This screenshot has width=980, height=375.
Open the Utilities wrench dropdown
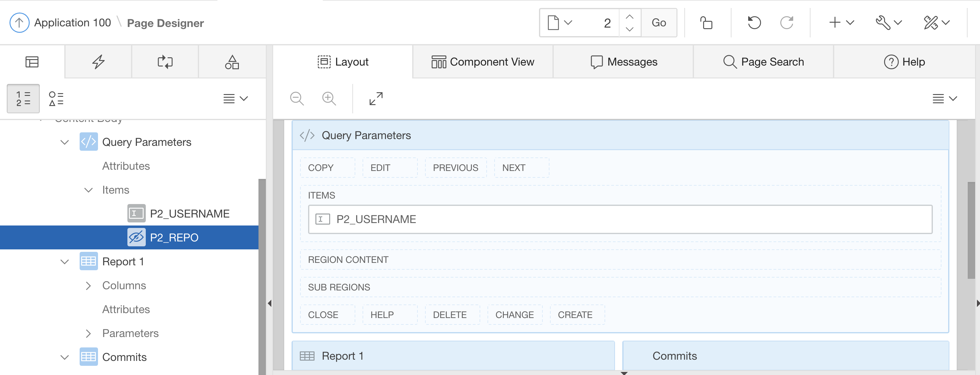click(888, 23)
